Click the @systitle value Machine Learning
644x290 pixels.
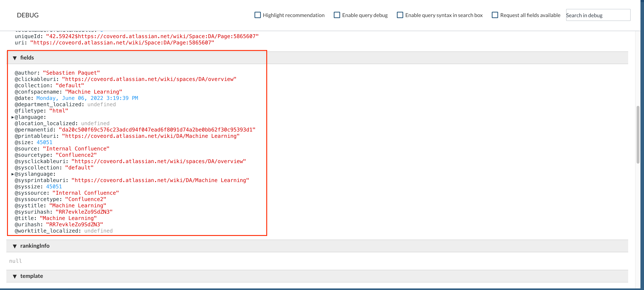tap(78, 206)
